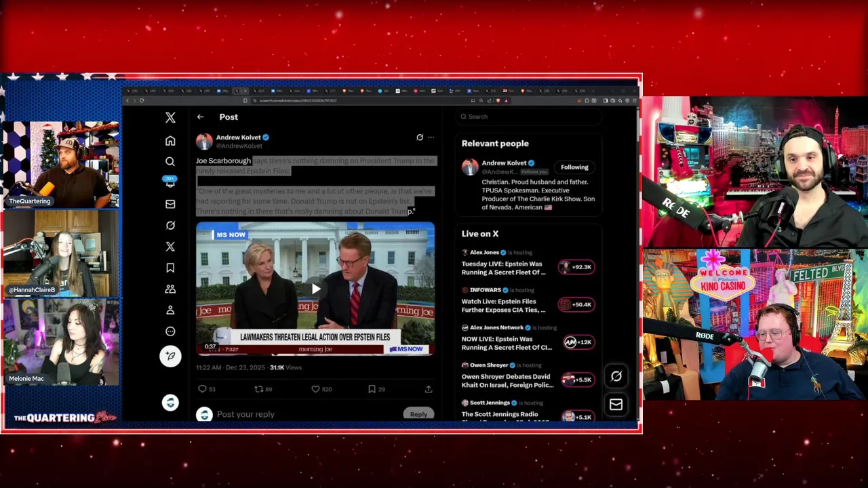The height and width of the screenshot is (488, 868).
Task: Open the Premium X icon in sidebar
Action: tap(170, 246)
